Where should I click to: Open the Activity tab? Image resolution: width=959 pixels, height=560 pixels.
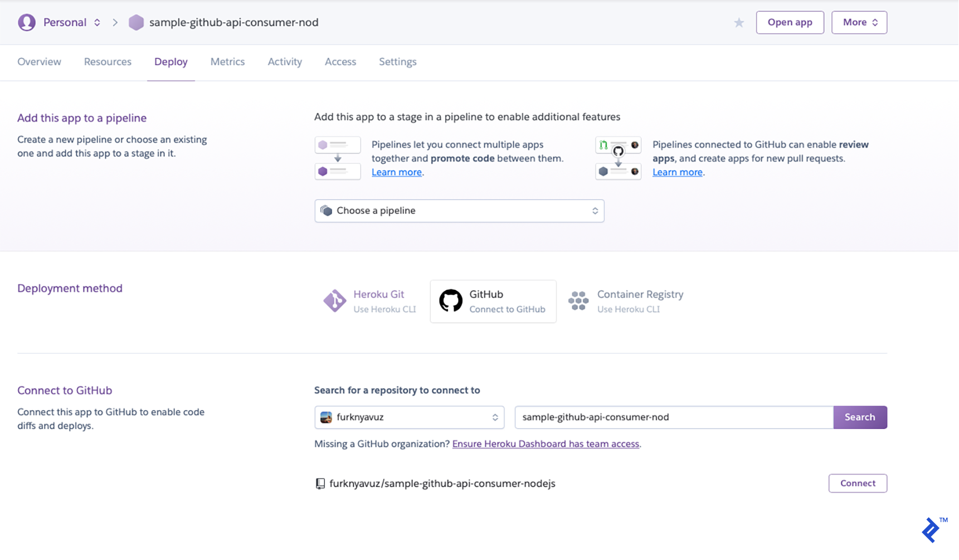pyautogui.click(x=285, y=62)
